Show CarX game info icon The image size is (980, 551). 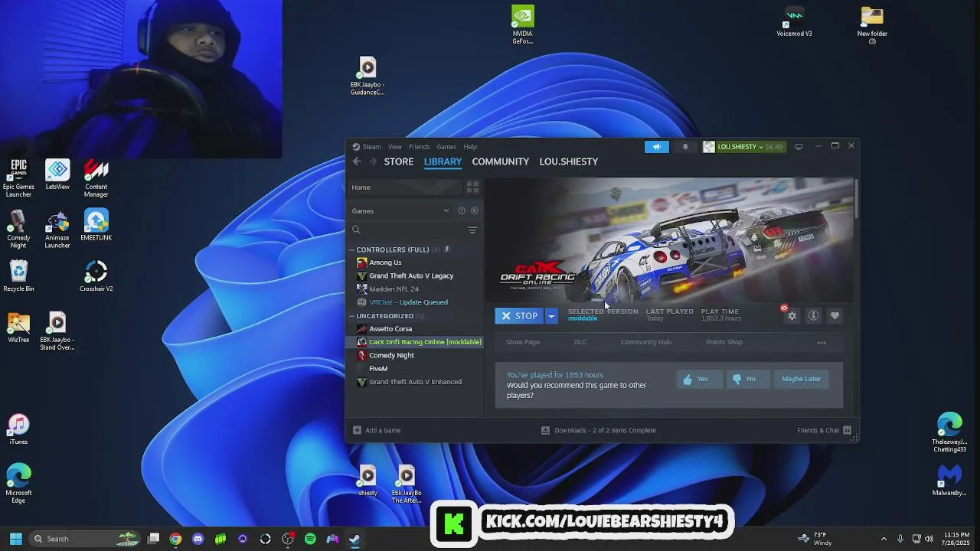pos(814,315)
